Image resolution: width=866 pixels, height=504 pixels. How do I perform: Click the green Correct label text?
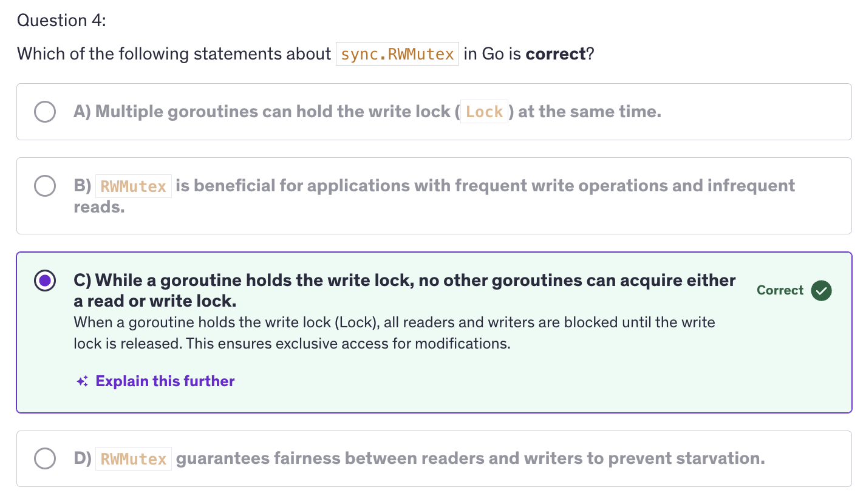[780, 290]
